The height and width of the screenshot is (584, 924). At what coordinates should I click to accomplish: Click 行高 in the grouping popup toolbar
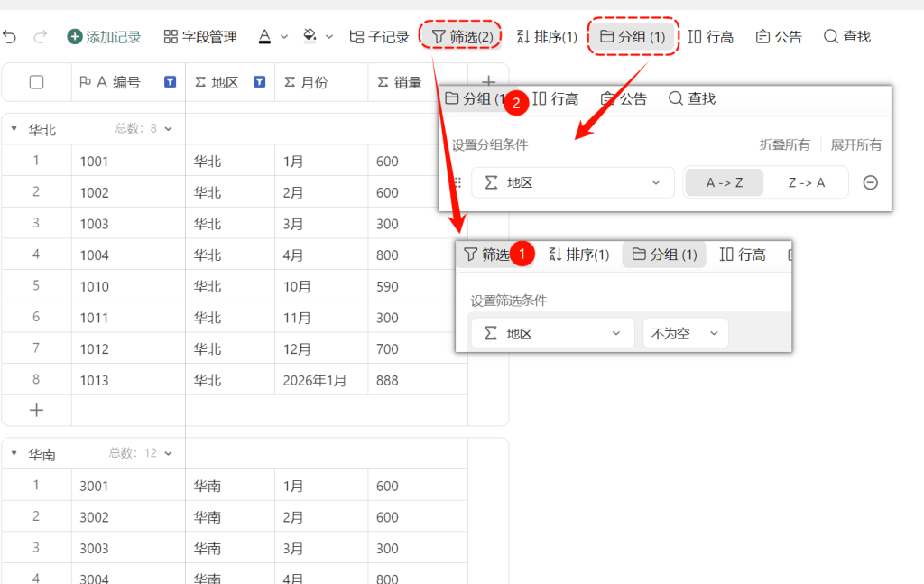point(555,98)
